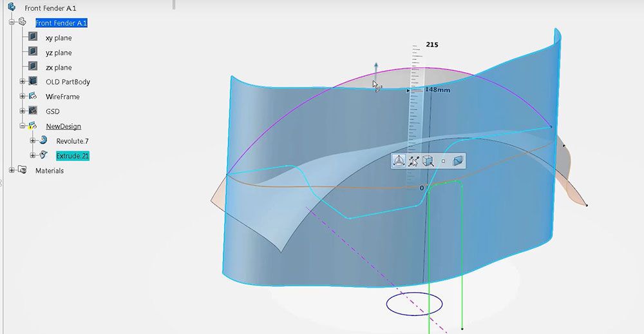The height and width of the screenshot is (334, 644).
Task: Select the OLD PartBody label
Action: [x=68, y=82]
